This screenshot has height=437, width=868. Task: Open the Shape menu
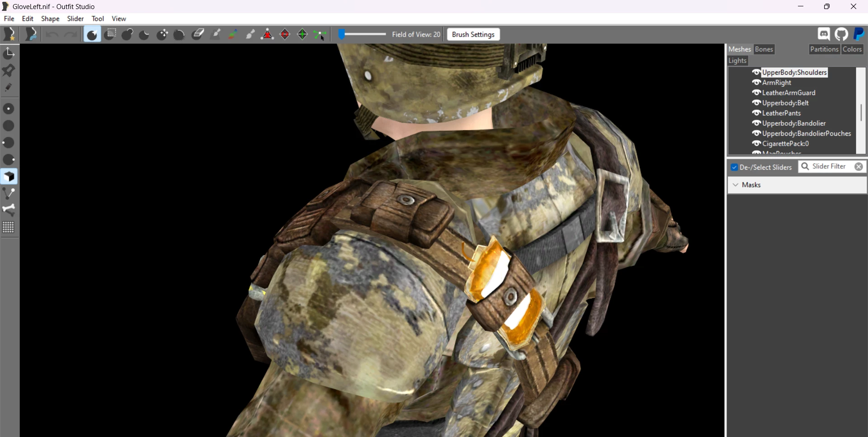tap(50, 19)
